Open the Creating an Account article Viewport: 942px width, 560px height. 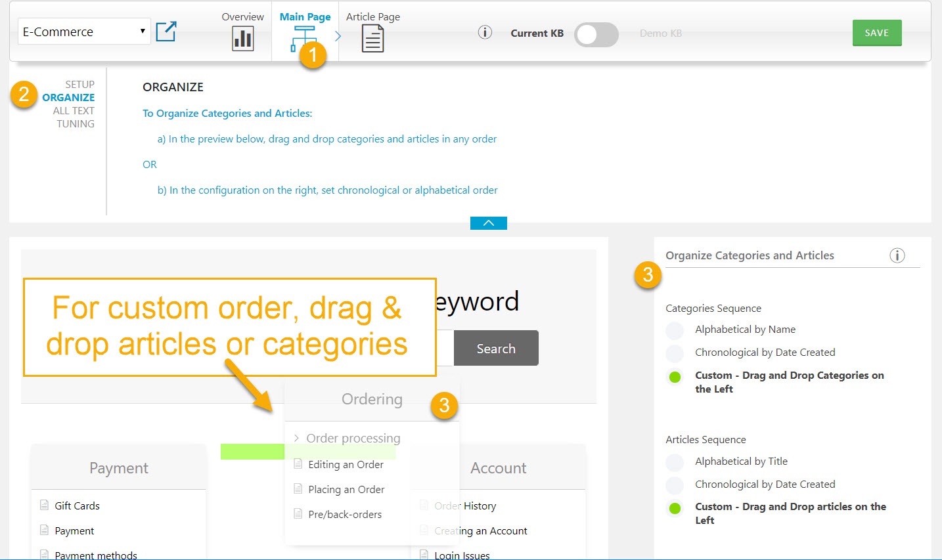pos(481,530)
